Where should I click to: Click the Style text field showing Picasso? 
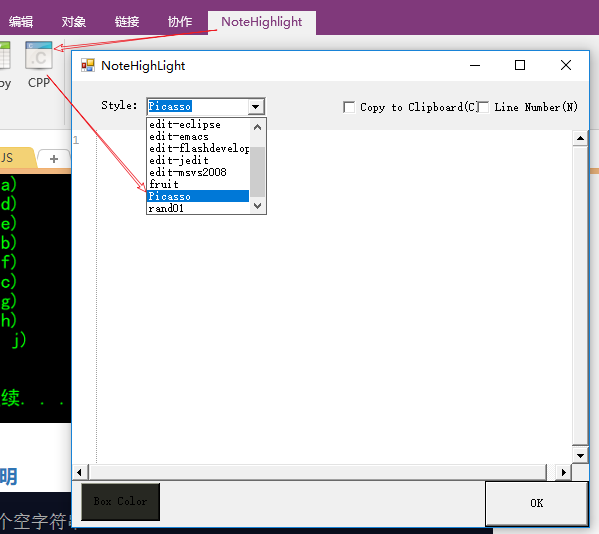click(198, 107)
